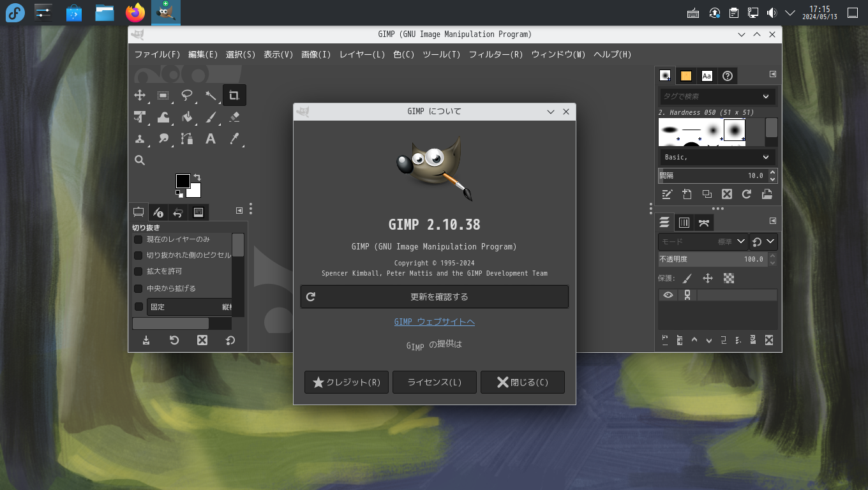Viewport: 868px width, 490px height.
Task: Toggle lock alpha channel checkerboard icon
Action: (728, 278)
